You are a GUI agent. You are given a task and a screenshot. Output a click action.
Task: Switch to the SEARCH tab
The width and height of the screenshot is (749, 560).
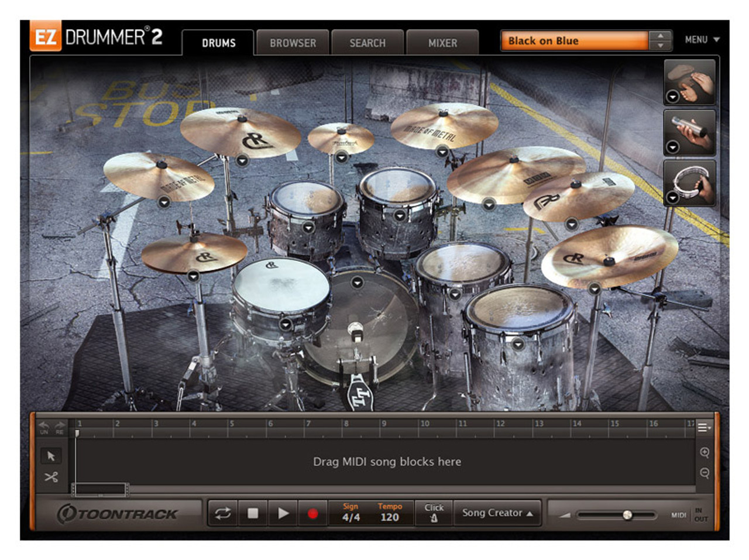[367, 43]
